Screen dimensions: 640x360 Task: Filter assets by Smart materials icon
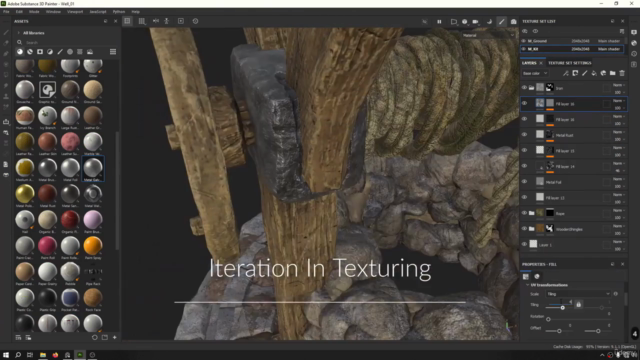[x=30, y=52]
